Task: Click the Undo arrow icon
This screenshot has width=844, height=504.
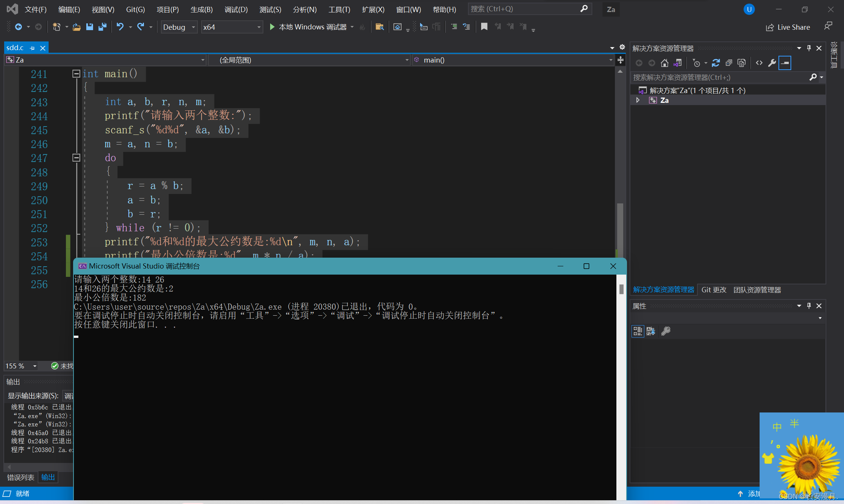Action: click(120, 27)
